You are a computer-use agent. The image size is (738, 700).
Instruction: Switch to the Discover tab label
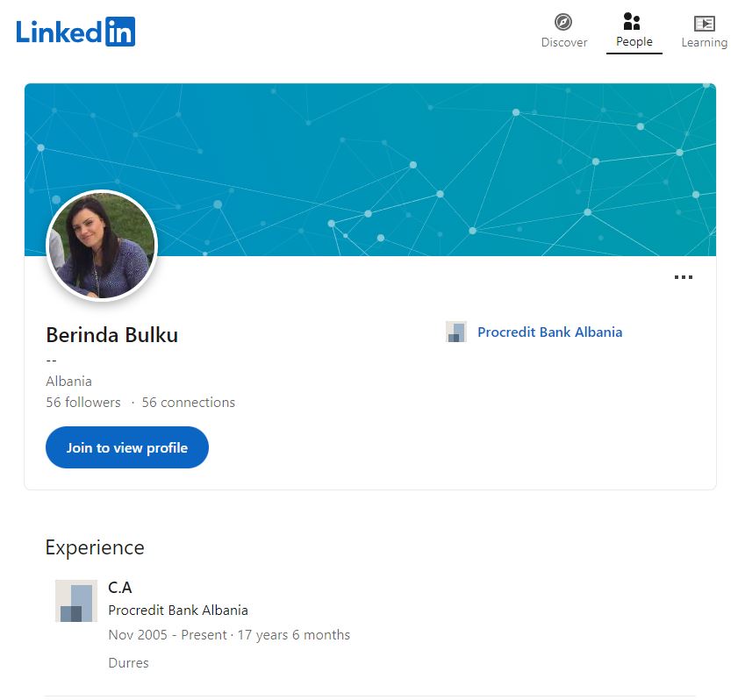[563, 42]
